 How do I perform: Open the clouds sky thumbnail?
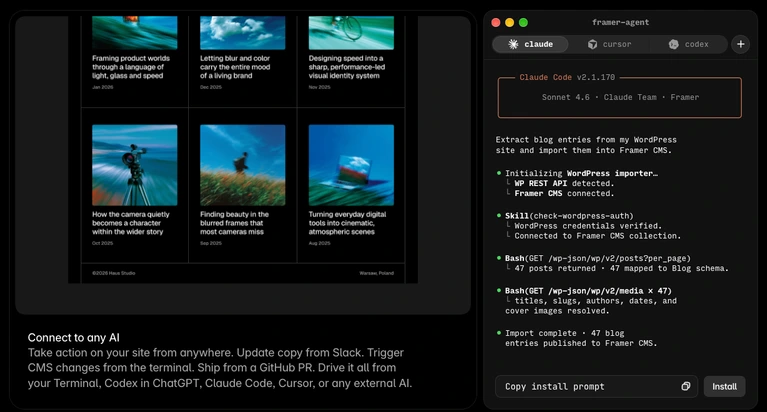243,32
